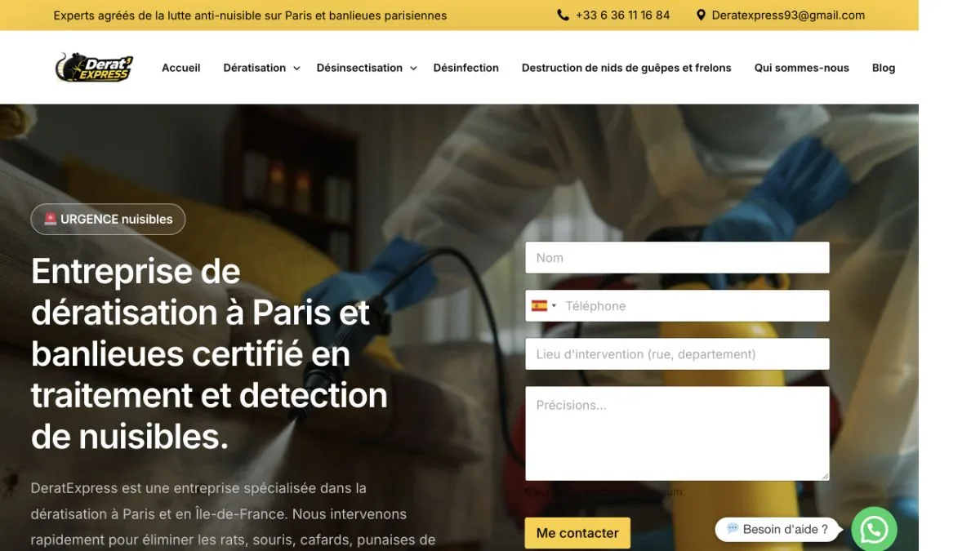Click the Deratexpress93@gmail.com email link
Screen dimensions: 980x551
pos(788,15)
